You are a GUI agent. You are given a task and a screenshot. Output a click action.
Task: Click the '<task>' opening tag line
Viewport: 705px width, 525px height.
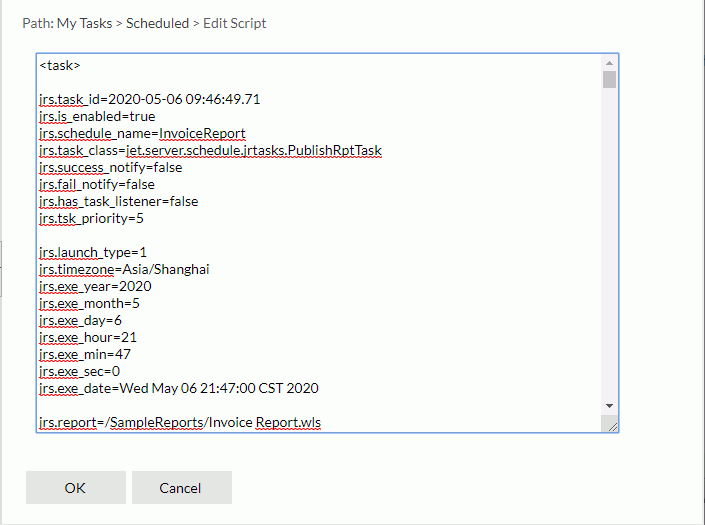(60, 66)
